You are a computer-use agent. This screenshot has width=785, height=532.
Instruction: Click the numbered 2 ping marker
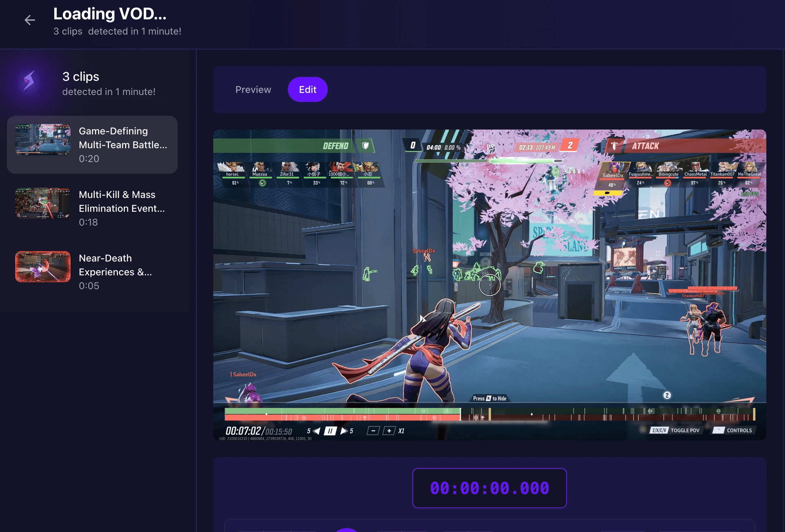pyautogui.click(x=667, y=395)
